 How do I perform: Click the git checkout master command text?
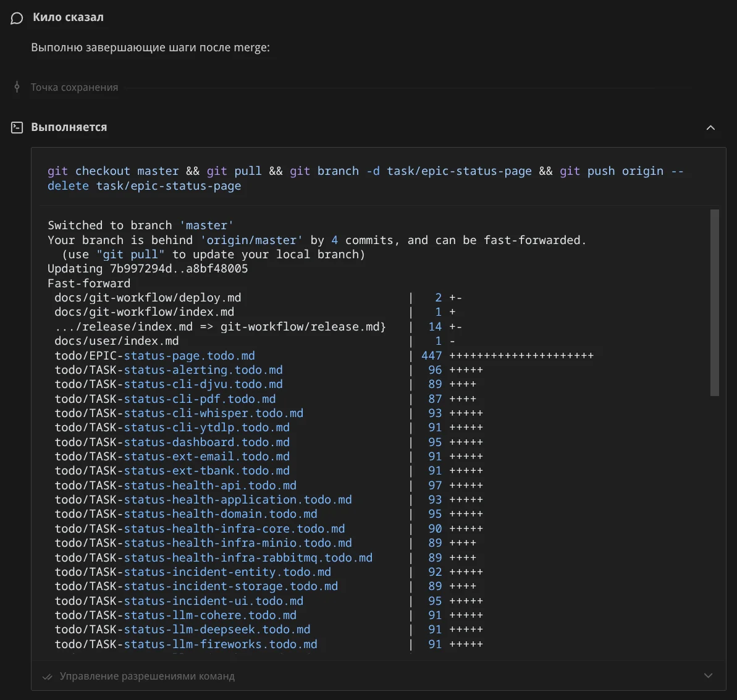[113, 171]
